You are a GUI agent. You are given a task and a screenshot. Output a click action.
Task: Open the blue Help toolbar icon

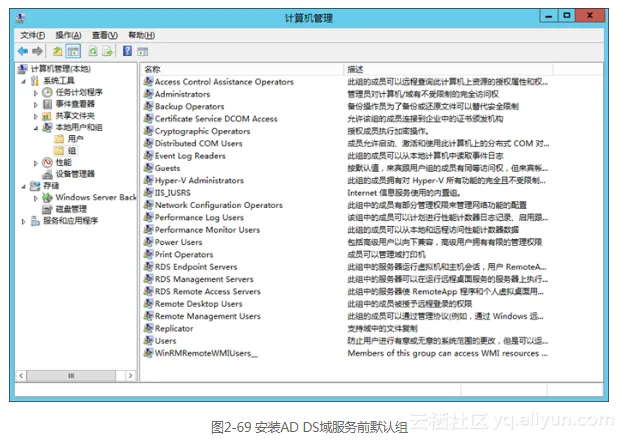click(127, 51)
